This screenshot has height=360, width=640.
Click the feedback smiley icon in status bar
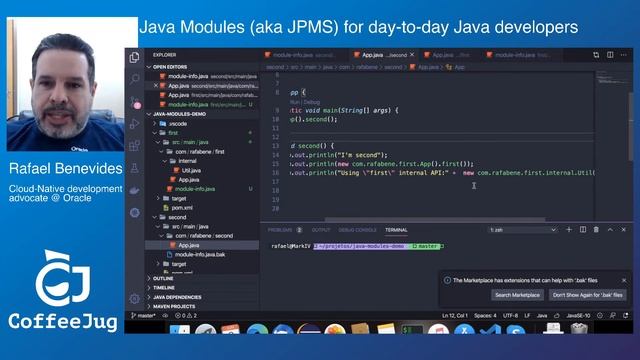[x=600, y=316]
